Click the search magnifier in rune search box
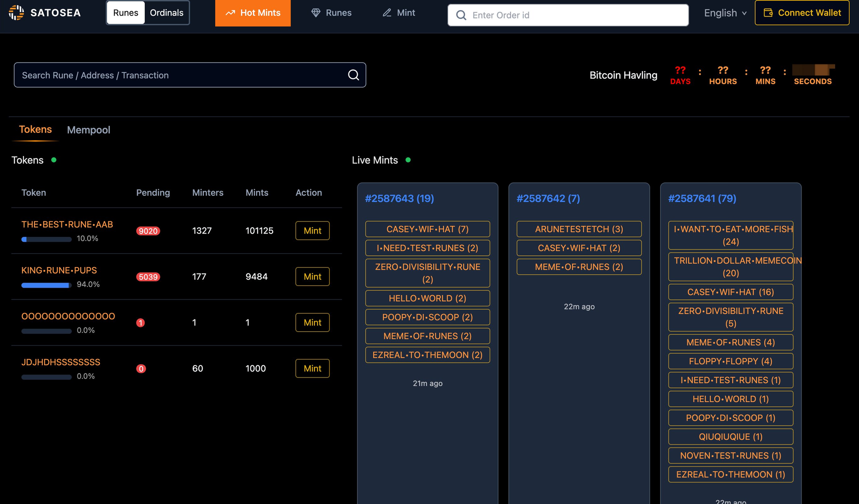 (x=354, y=75)
